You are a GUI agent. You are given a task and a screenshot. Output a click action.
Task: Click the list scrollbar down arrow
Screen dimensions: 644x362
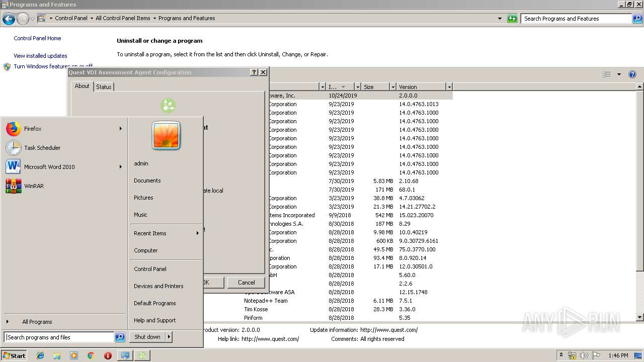640,317
